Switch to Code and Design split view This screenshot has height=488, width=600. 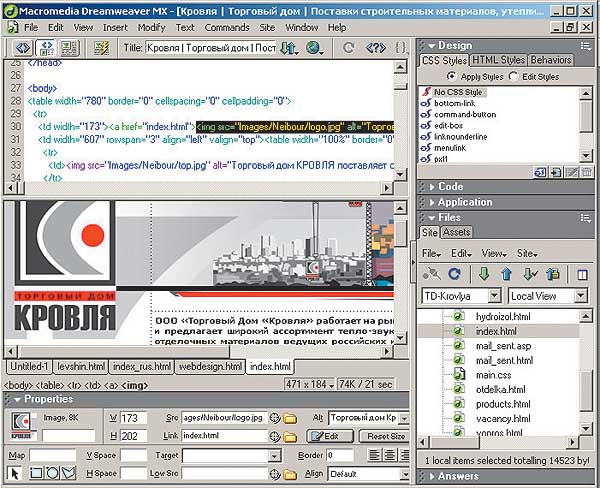click(x=46, y=48)
